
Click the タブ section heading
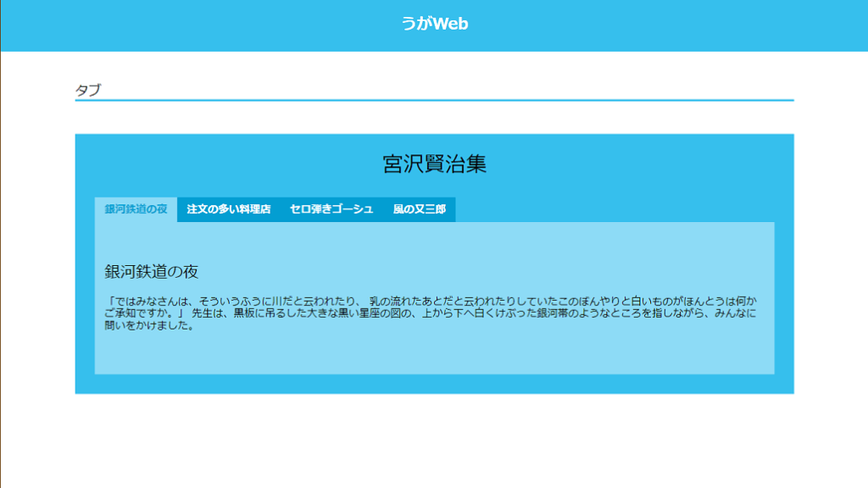pos(88,91)
